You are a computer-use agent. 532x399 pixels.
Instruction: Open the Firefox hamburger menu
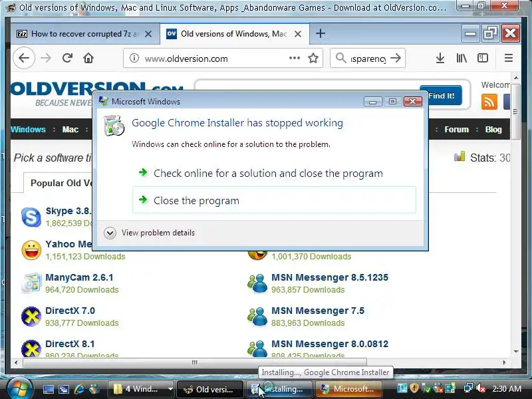508,58
